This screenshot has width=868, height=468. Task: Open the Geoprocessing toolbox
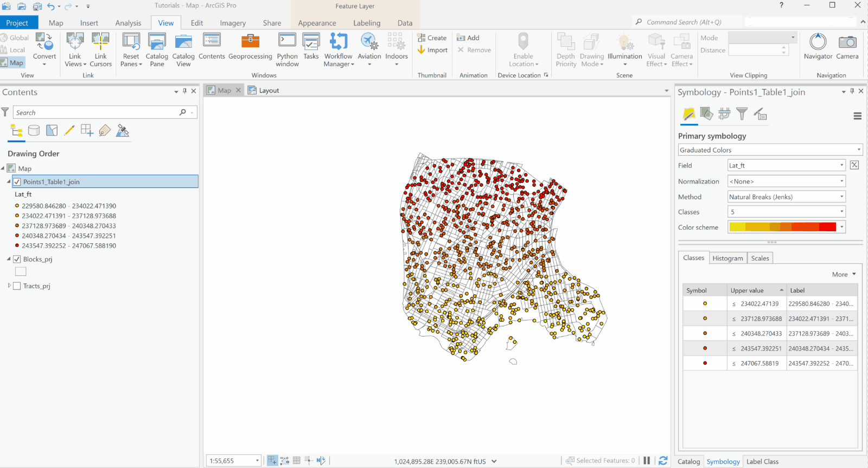click(x=250, y=46)
